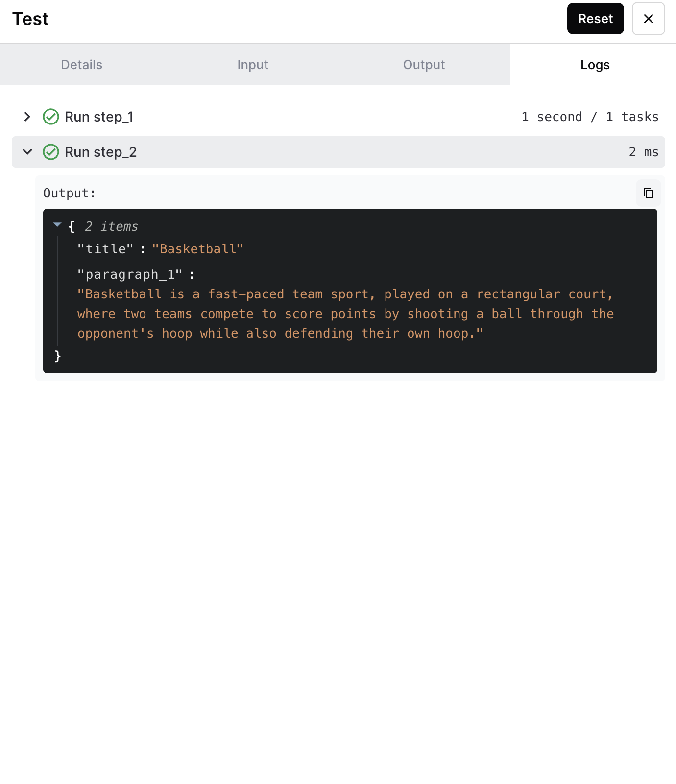The width and height of the screenshot is (676, 784).
Task: Click the "paragraph_1" JSON key
Action: coord(130,274)
